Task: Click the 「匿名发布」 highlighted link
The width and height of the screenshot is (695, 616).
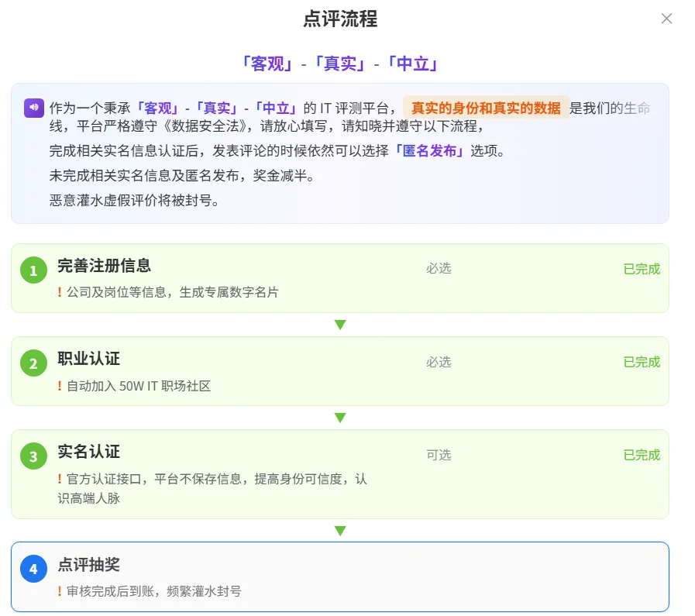Action: tap(429, 151)
